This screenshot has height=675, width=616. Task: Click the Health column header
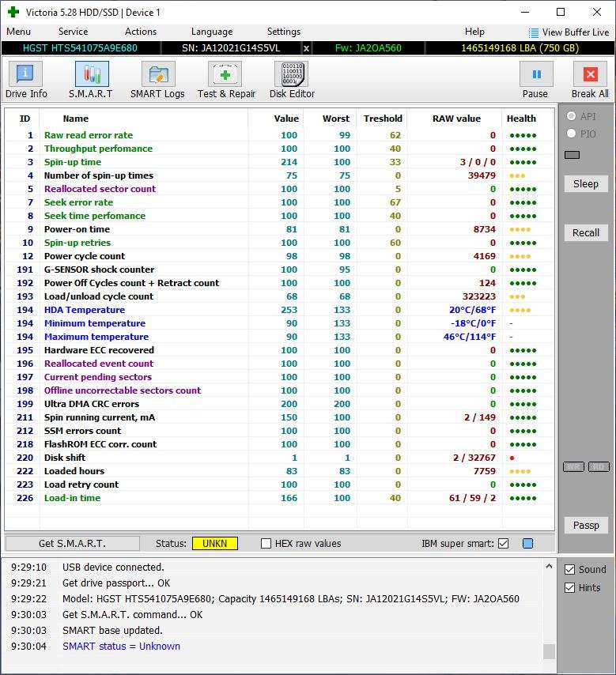pyautogui.click(x=521, y=119)
